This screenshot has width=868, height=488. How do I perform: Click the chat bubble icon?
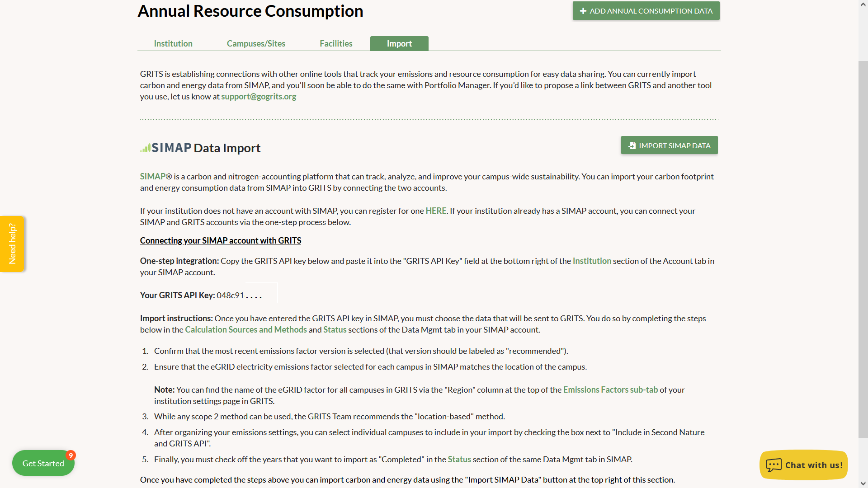(774, 465)
